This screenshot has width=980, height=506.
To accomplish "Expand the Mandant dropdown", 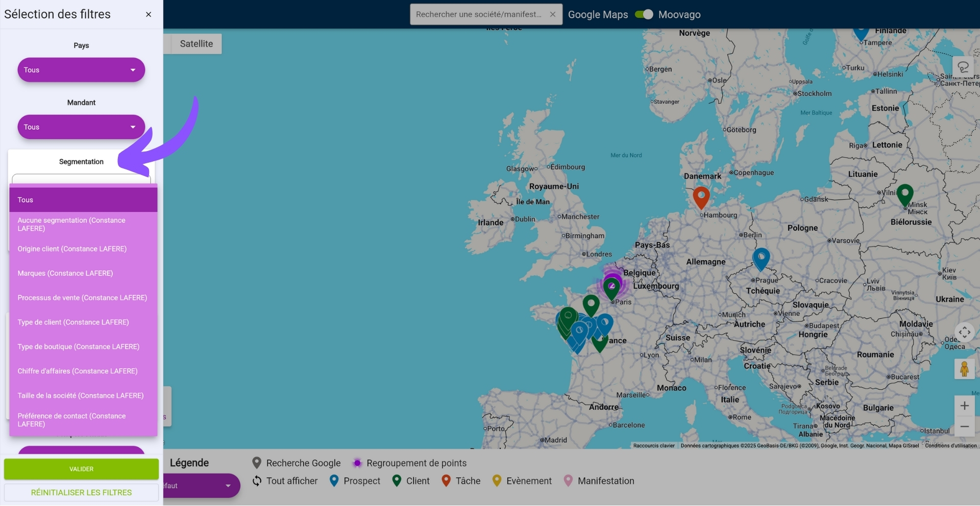I will [x=81, y=127].
